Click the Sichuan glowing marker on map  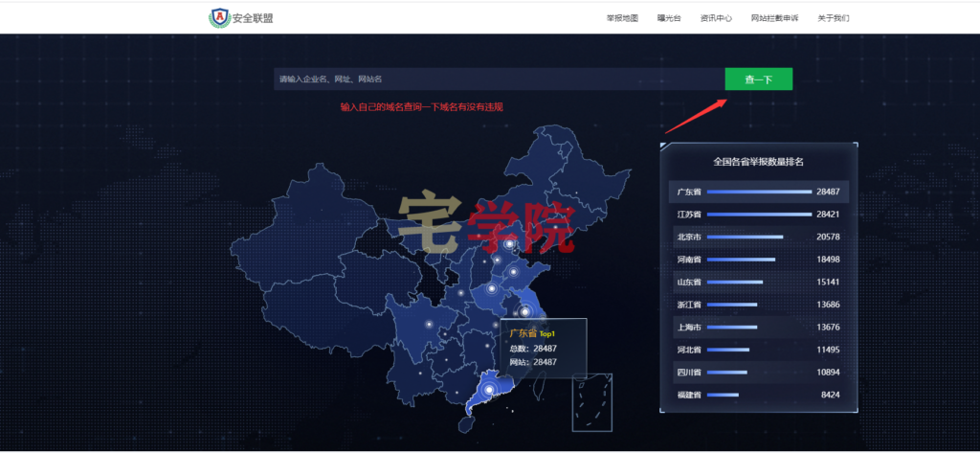click(430, 324)
